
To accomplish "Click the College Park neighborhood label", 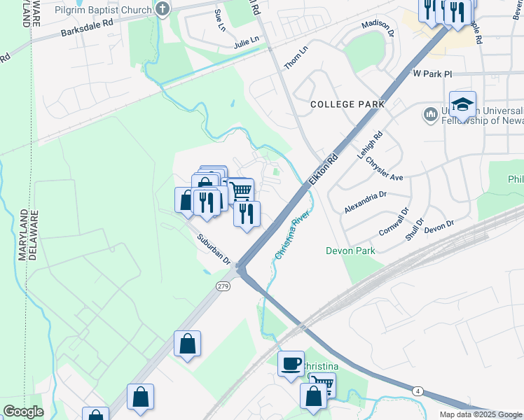I will pyautogui.click(x=347, y=104).
